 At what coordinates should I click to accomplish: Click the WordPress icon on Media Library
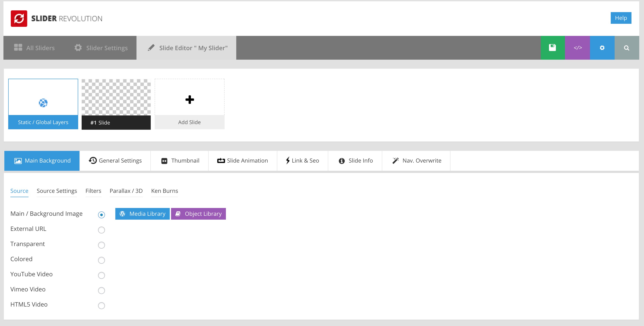[x=122, y=214]
